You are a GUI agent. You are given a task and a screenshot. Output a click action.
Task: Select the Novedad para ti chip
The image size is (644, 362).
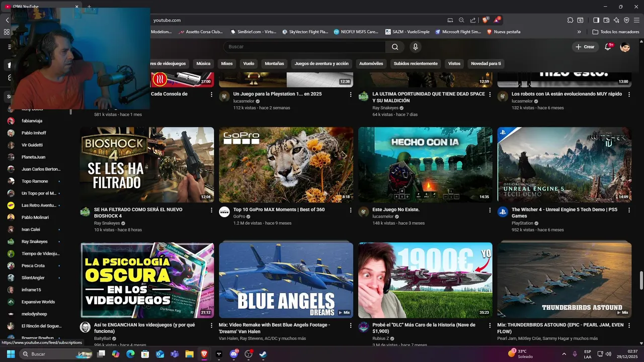point(486,64)
